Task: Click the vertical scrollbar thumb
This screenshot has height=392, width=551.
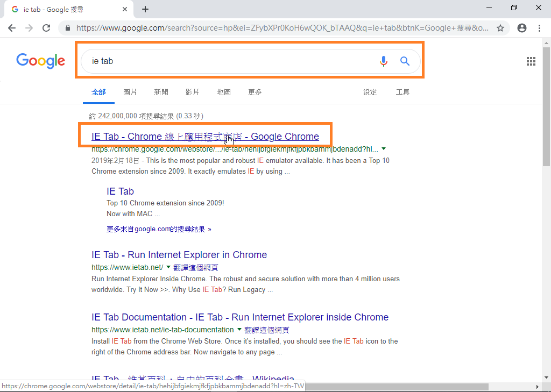Action: pos(546,106)
